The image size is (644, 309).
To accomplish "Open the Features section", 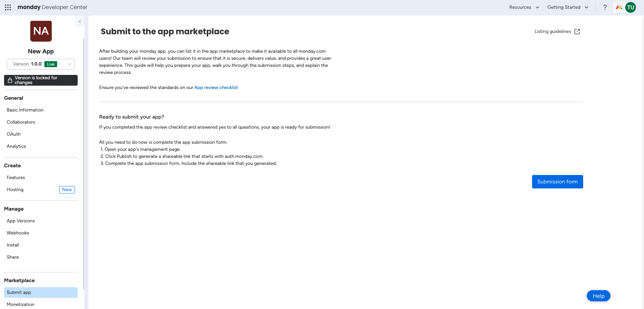I will [x=41, y=178].
